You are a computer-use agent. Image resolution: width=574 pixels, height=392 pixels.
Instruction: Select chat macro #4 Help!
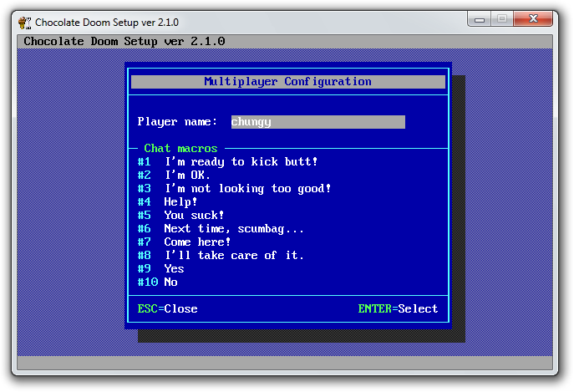point(180,202)
